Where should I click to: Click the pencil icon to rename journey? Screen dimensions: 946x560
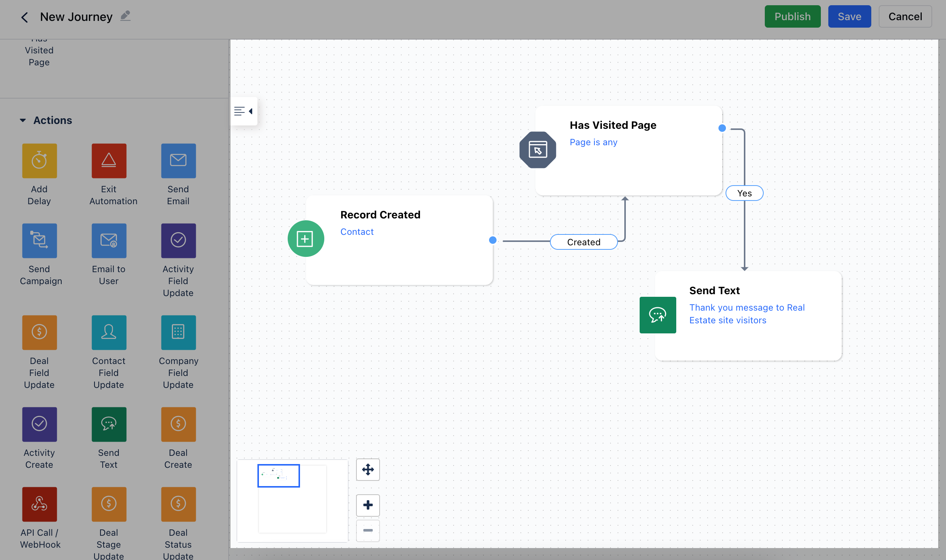(x=125, y=16)
